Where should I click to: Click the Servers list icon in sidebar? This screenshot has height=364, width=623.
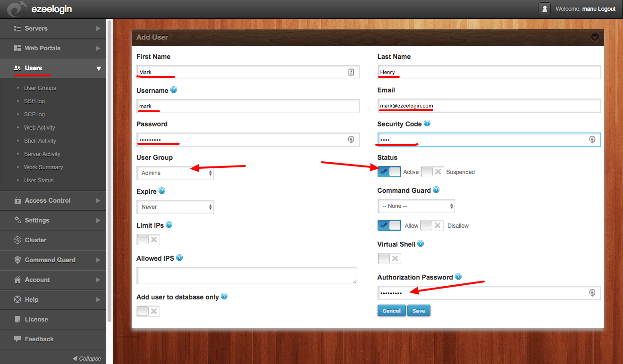pyautogui.click(x=17, y=28)
